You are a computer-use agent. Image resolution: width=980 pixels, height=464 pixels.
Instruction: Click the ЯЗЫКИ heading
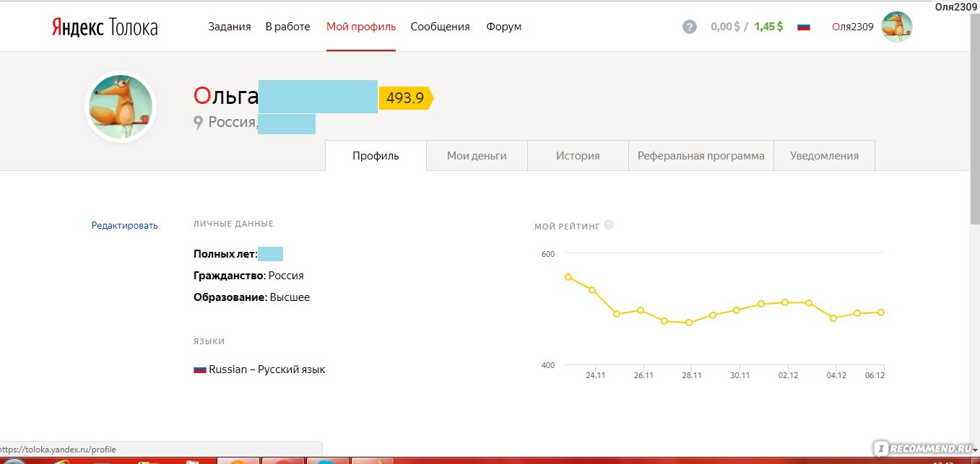[x=209, y=341]
